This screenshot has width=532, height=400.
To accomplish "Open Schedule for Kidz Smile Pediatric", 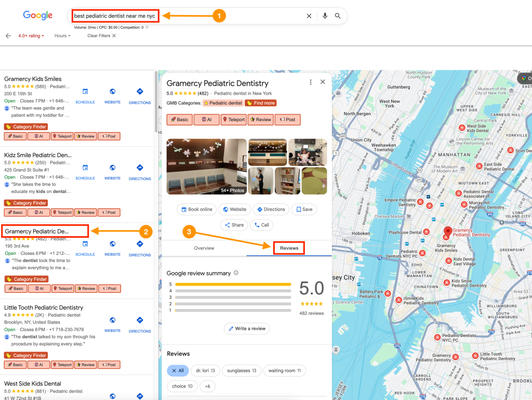I will (85, 172).
